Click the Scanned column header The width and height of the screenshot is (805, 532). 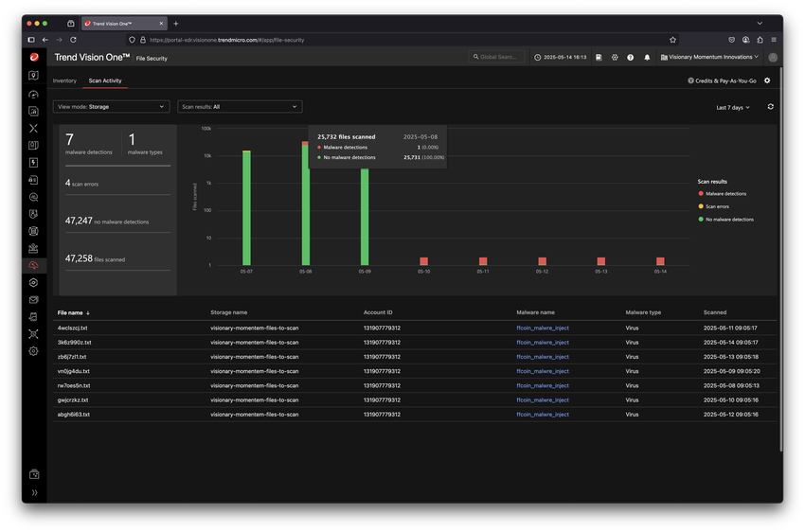coord(715,312)
